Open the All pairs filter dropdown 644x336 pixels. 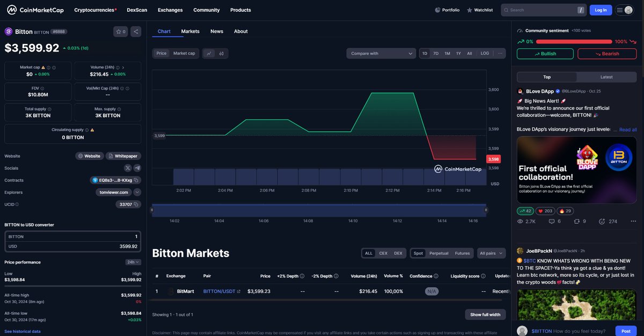(x=491, y=253)
